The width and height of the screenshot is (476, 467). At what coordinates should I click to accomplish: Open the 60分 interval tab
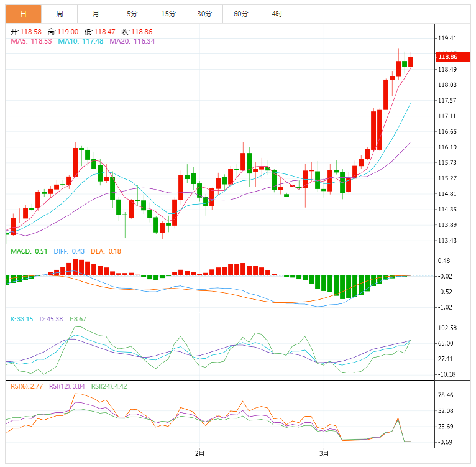[240, 13]
